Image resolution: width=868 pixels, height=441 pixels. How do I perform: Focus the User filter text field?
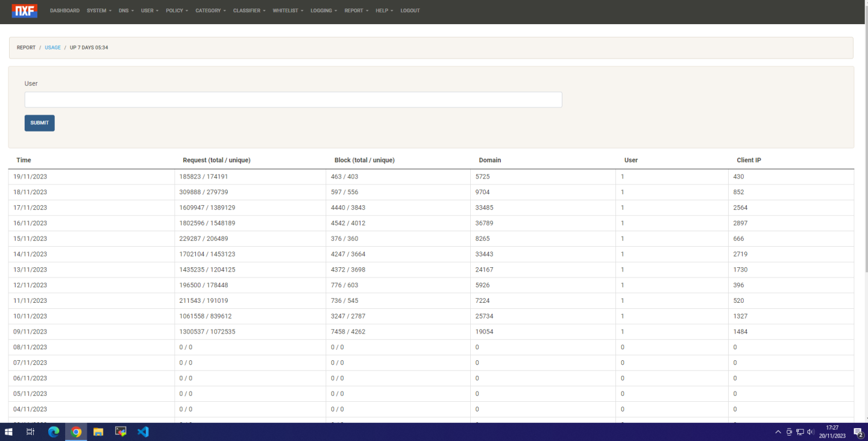point(293,100)
